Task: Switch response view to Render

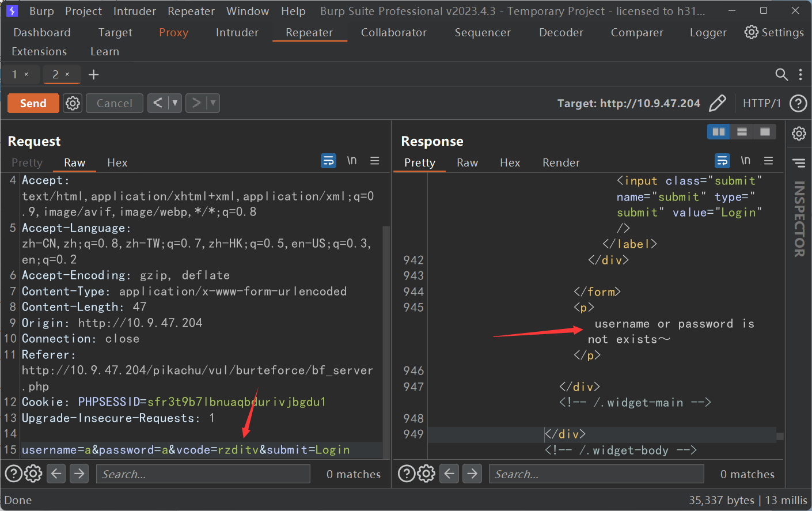Action: 561,162
